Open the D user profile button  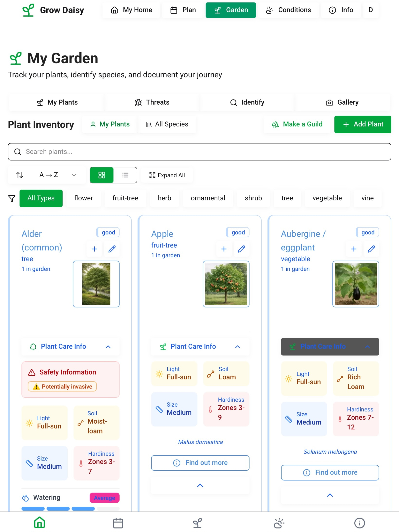point(371,10)
